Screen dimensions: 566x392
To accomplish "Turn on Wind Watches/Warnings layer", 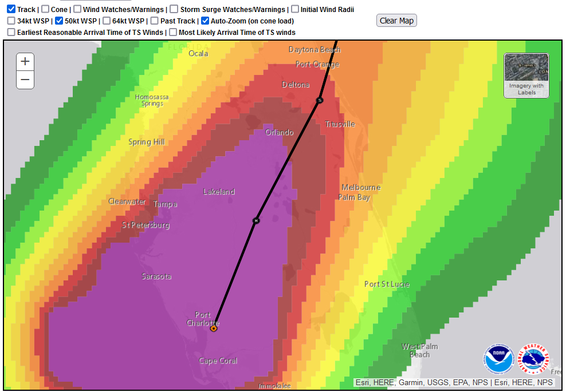I will tap(77, 9).
